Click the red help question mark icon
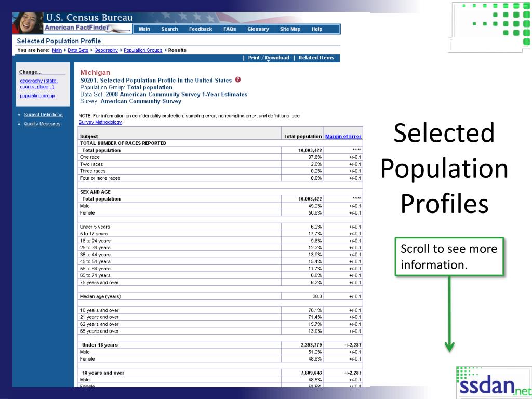532x399 pixels. pos(238,79)
